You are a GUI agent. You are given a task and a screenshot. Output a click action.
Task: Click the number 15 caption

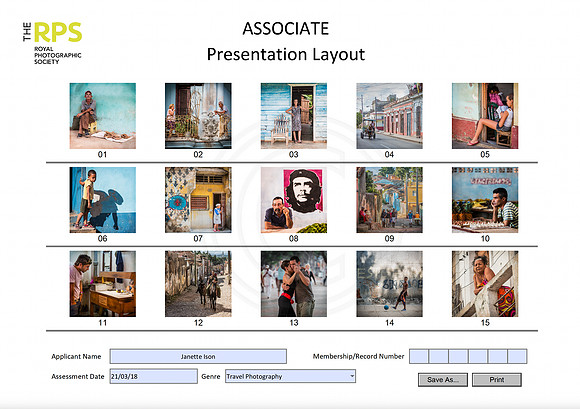[485, 322]
